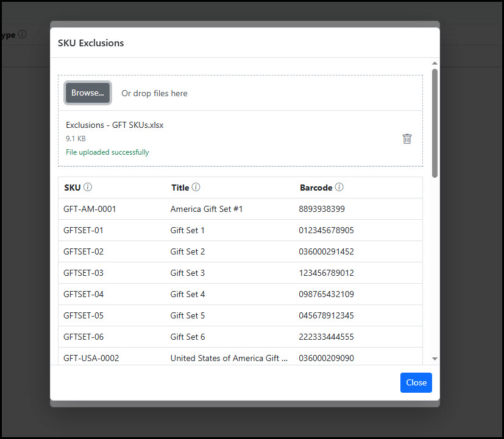Viewport: 504px width, 439px height.
Task: Select the GFTSET-01 row SKU
Action: (83, 230)
